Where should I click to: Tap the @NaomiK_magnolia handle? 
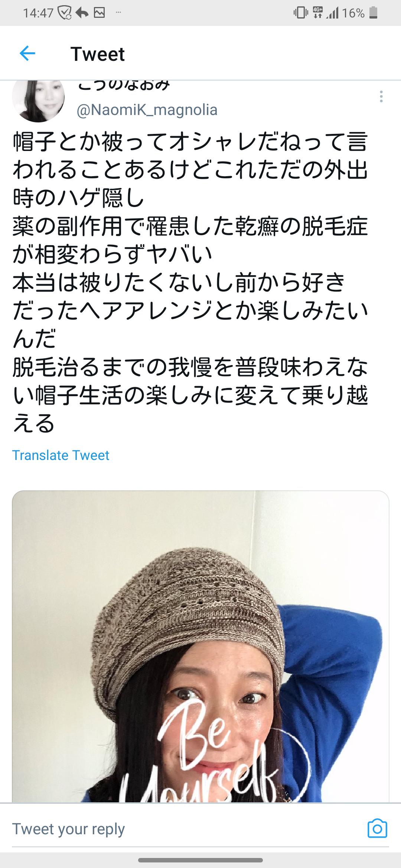coord(147,110)
